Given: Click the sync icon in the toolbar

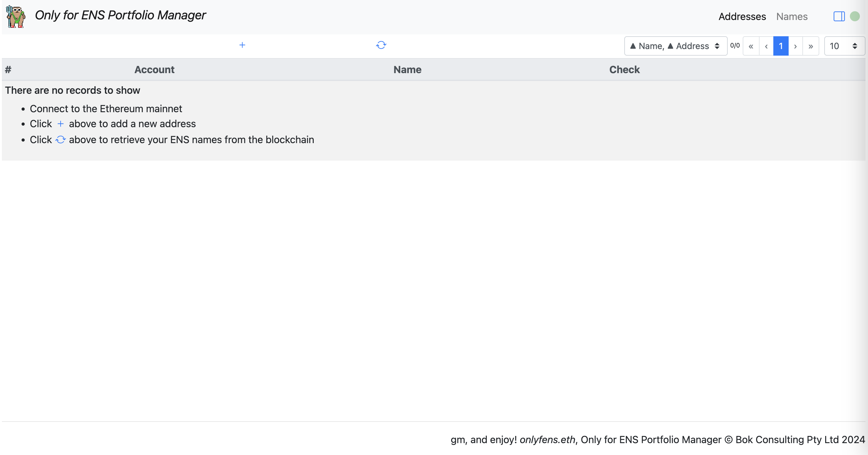Looking at the screenshot, I should [x=381, y=45].
